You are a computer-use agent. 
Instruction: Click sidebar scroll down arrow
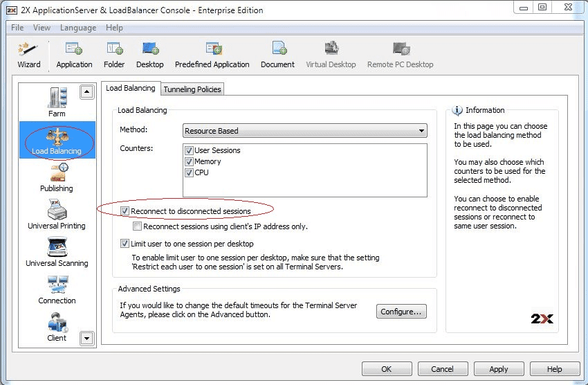click(86, 339)
